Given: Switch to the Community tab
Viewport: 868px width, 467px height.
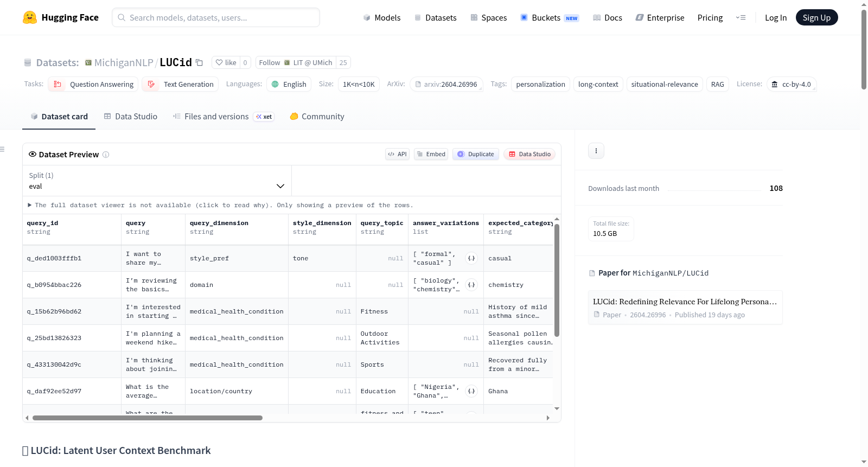Looking at the screenshot, I should (x=317, y=116).
